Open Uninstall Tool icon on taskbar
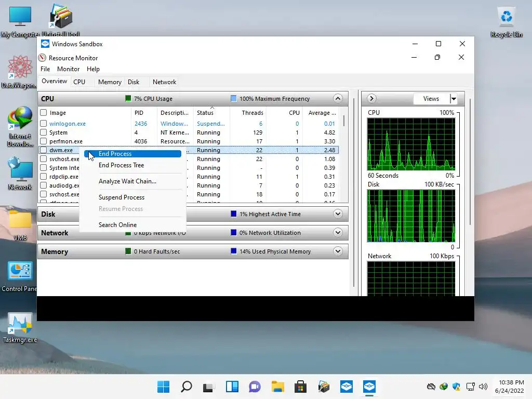The image size is (532, 399). [x=324, y=387]
